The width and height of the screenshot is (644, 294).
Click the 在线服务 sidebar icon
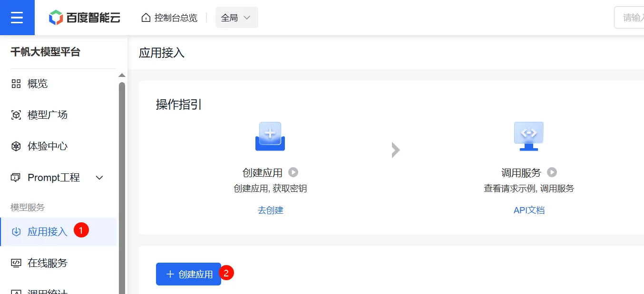pyautogui.click(x=16, y=263)
